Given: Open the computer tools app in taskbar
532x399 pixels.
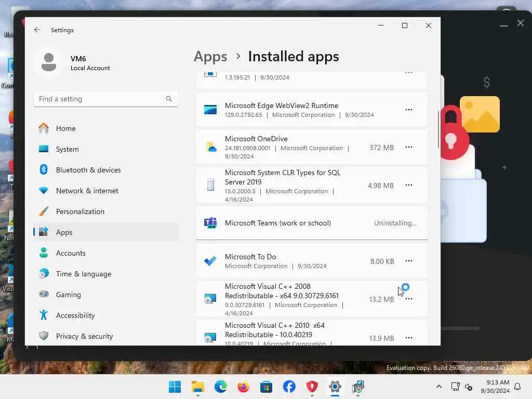Looking at the screenshot, I should click(x=358, y=387).
